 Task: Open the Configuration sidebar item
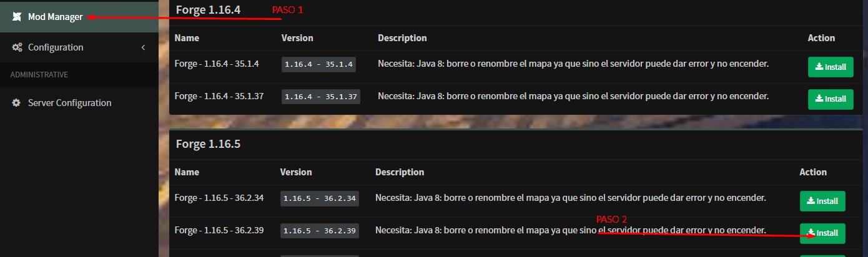(79, 47)
